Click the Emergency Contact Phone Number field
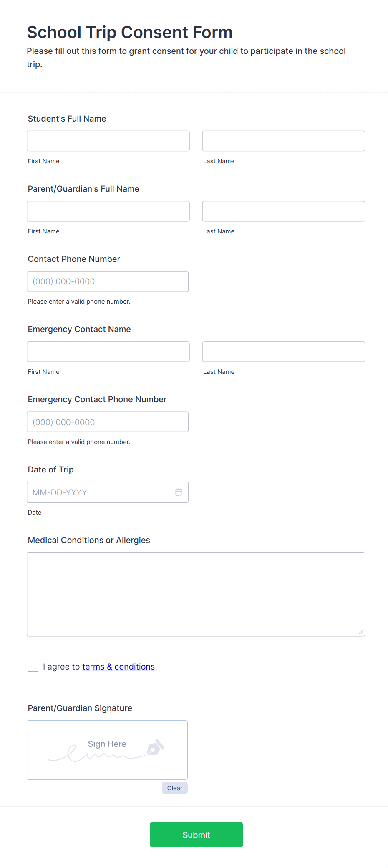Image resolution: width=388 pixels, height=868 pixels. point(108,422)
